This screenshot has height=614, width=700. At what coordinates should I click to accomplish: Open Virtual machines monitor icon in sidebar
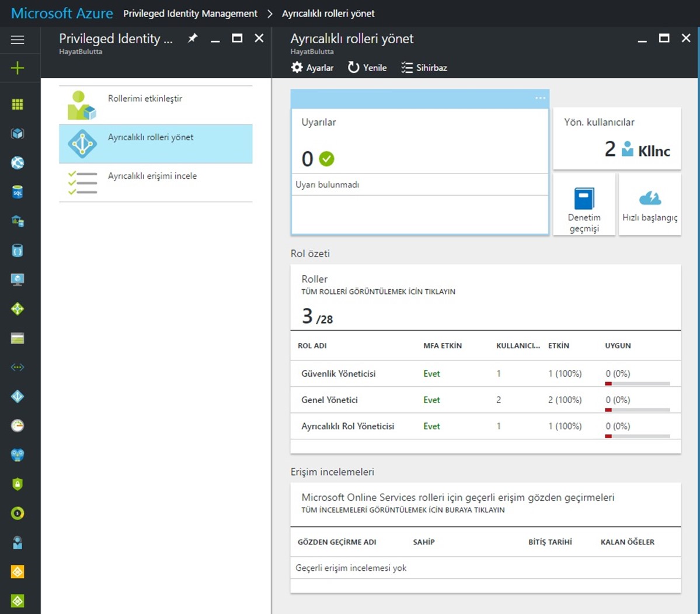(x=18, y=280)
